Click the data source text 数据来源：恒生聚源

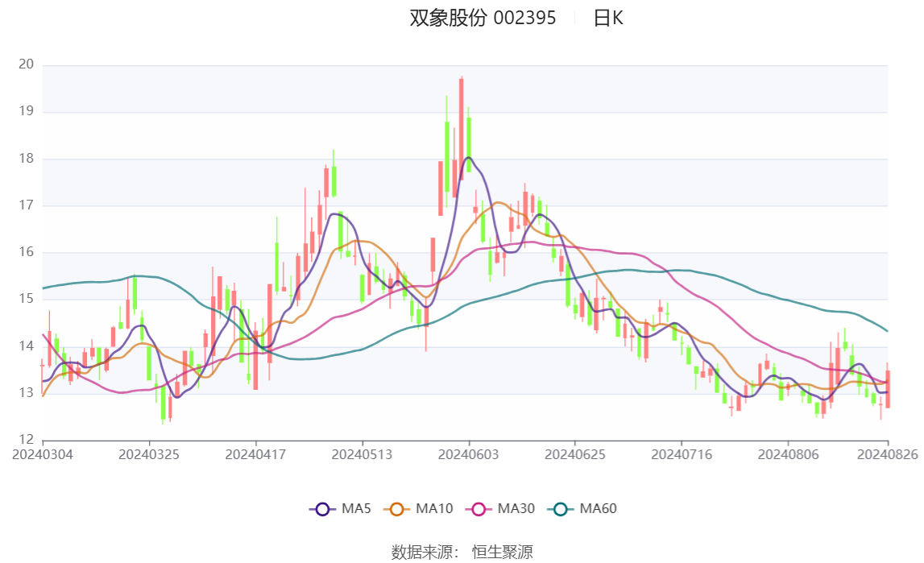click(462, 552)
